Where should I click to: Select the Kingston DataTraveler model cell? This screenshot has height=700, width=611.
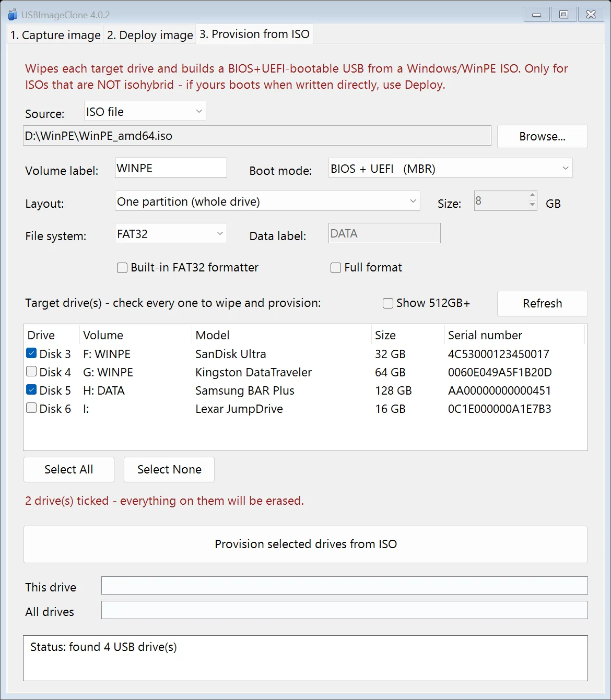tap(253, 372)
